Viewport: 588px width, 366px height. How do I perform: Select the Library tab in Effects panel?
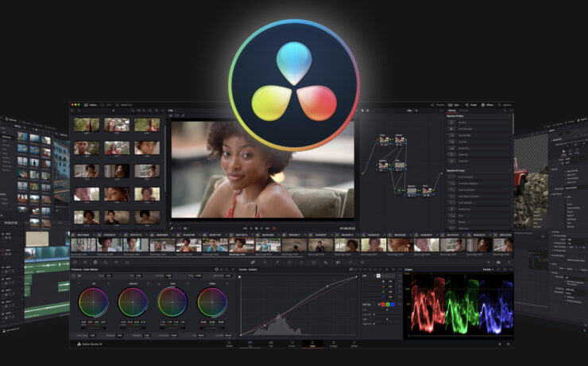452,111
